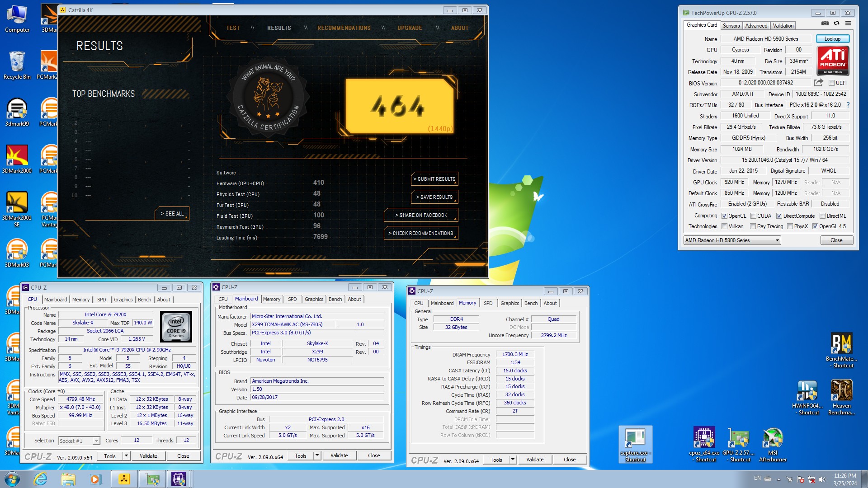Image resolution: width=868 pixels, height=488 pixels.
Task: Click volume speaker icon in tray
Action: pos(822,479)
